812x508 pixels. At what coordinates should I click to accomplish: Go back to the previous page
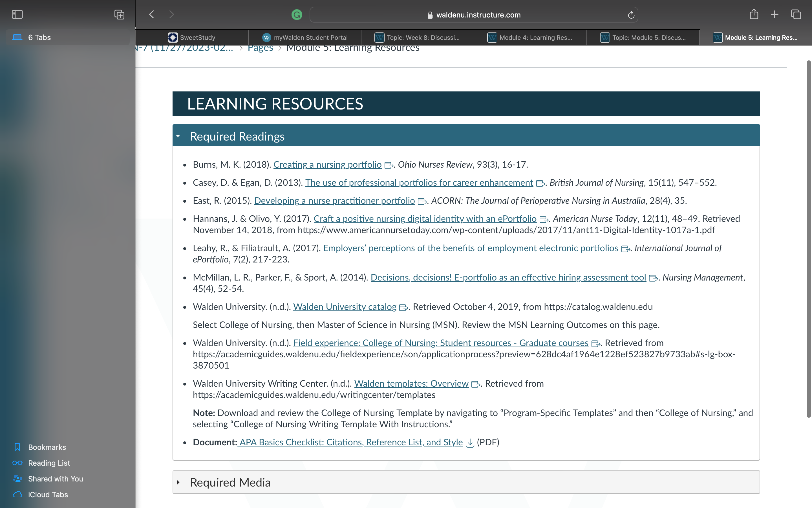point(152,14)
